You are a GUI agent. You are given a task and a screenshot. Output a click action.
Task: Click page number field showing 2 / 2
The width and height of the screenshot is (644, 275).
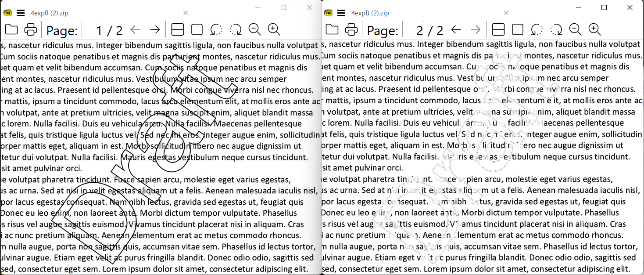click(x=430, y=30)
